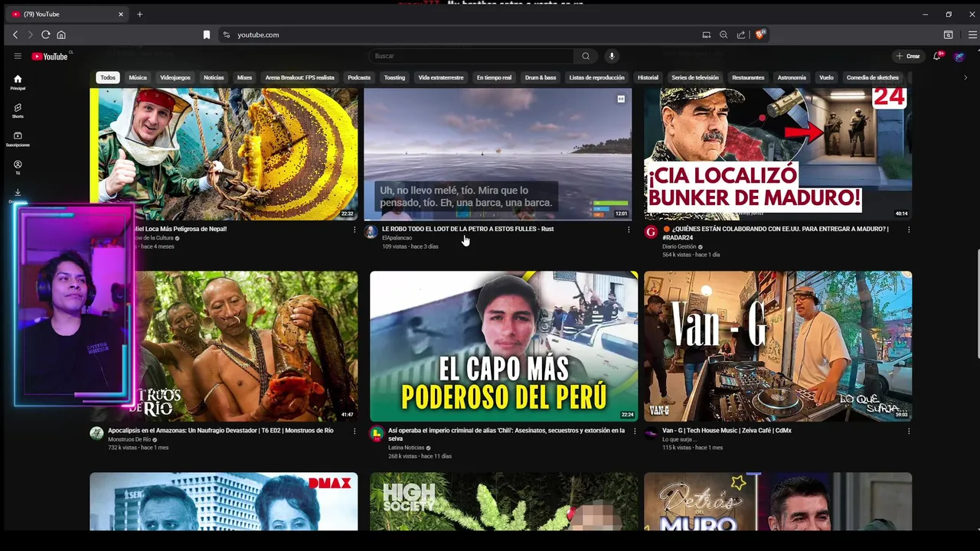This screenshot has height=551, width=980.
Task: Select the Podcasts filter chip
Action: 359,77
